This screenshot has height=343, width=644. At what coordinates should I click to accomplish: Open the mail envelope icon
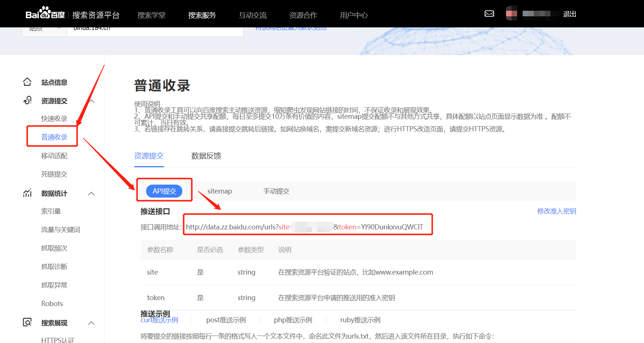pos(489,14)
